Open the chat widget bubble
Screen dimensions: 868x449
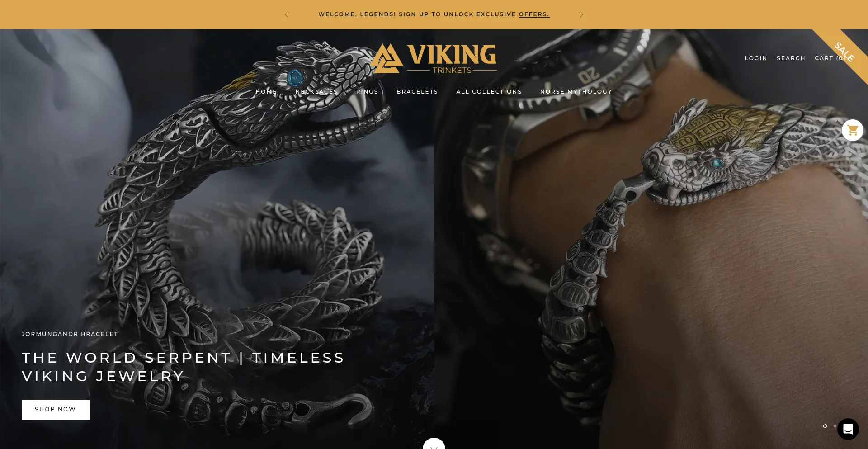click(x=848, y=429)
